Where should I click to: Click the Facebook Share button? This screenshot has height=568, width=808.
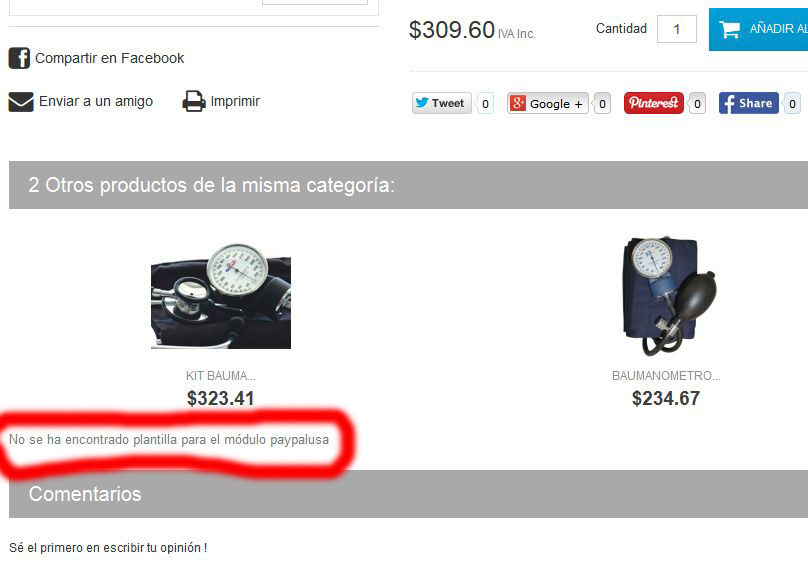click(x=748, y=103)
